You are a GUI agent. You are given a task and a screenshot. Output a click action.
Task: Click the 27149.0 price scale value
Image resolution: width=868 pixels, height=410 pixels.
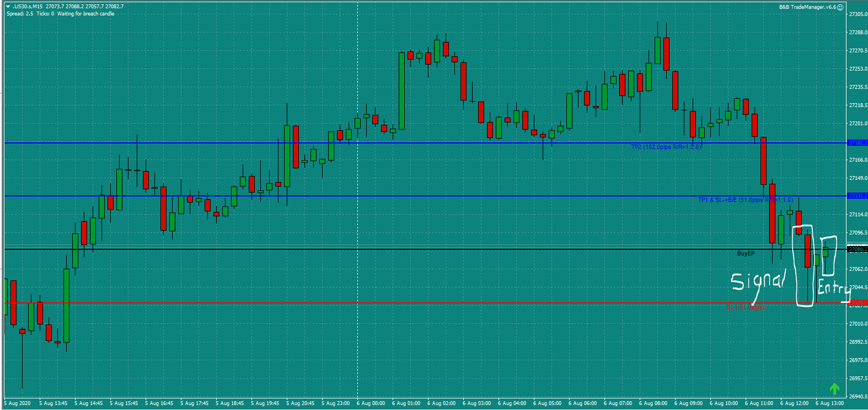tap(858, 178)
